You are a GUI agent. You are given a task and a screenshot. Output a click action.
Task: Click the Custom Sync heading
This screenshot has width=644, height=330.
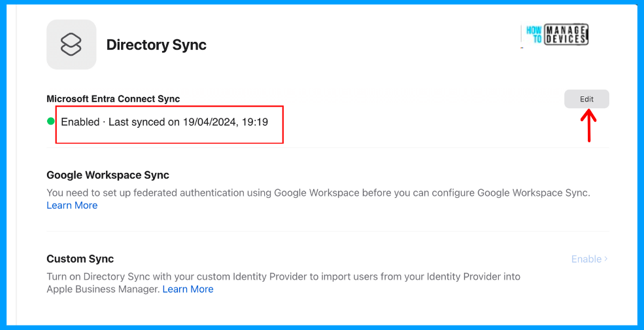tap(80, 259)
